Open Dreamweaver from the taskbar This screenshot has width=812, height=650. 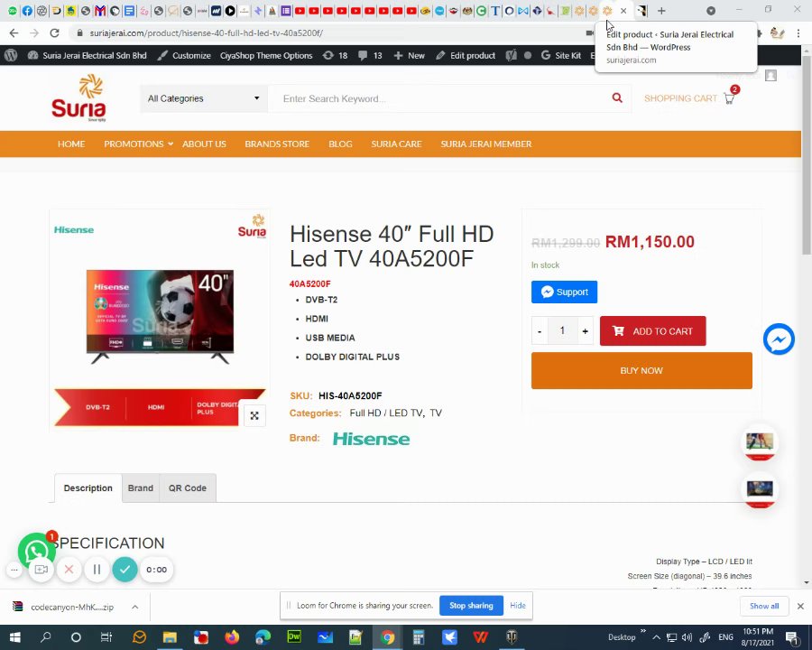pos(294,637)
